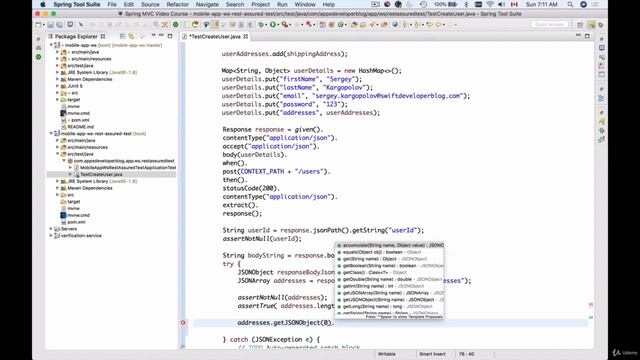640x360 pixels.
Task: Expand the Servers project node
Action: [51, 229]
